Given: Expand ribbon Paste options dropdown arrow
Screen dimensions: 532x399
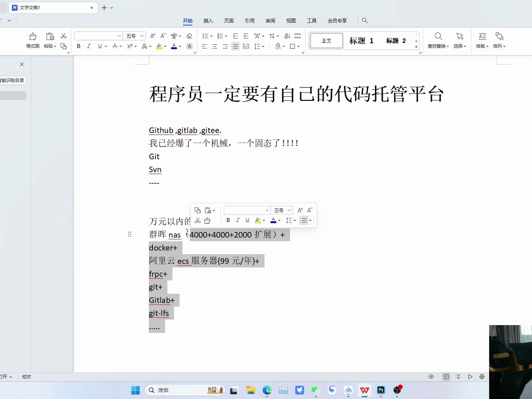Looking at the screenshot, I should coord(55,47).
